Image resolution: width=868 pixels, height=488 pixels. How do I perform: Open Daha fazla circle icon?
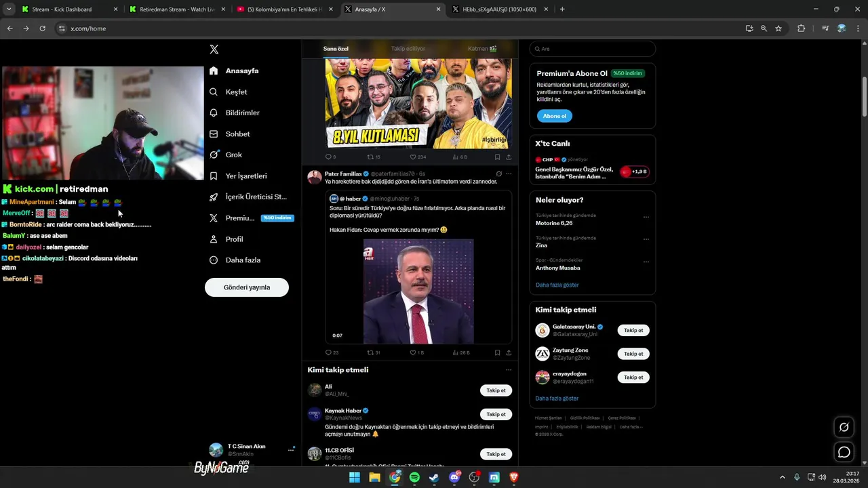pyautogui.click(x=214, y=260)
